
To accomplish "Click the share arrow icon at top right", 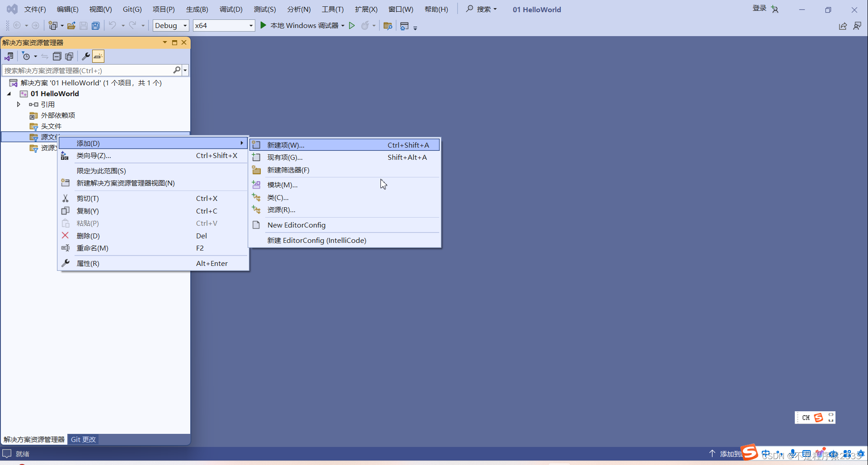I will [843, 26].
